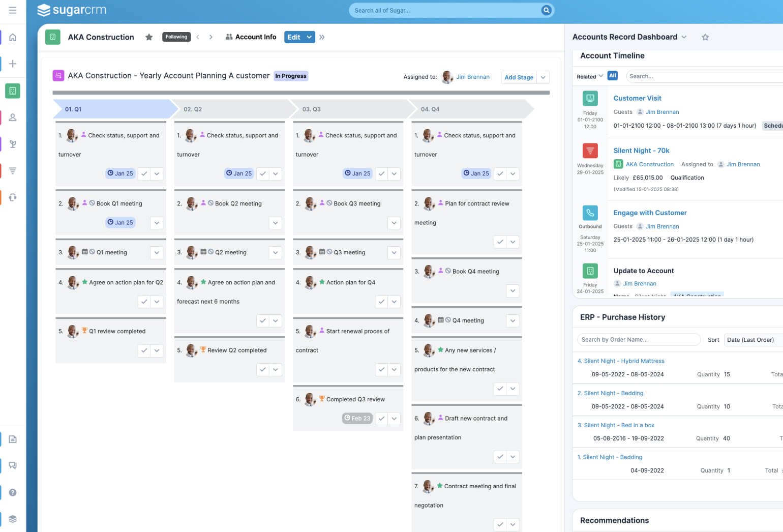Screen dimensions: 783x532
Task: Click the Customer Visit timeline icon
Action: [x=590, y=98]
